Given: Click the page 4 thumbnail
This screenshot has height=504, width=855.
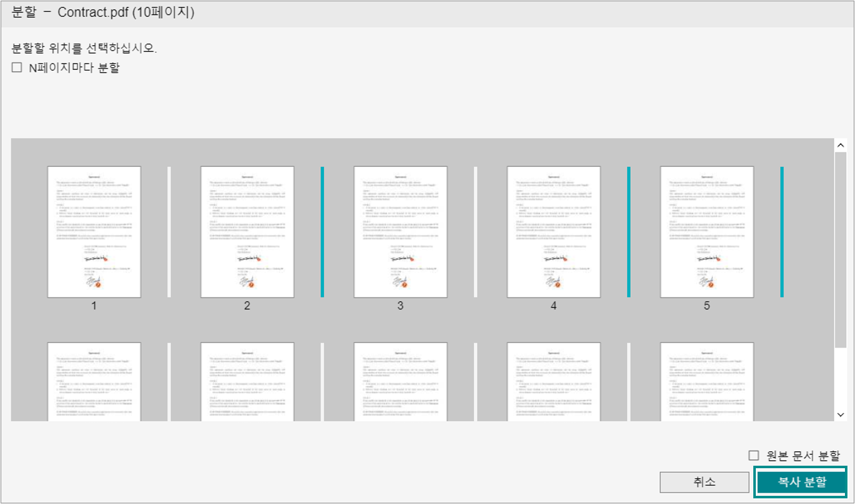Looking at the screenshot, I should 554,232.
